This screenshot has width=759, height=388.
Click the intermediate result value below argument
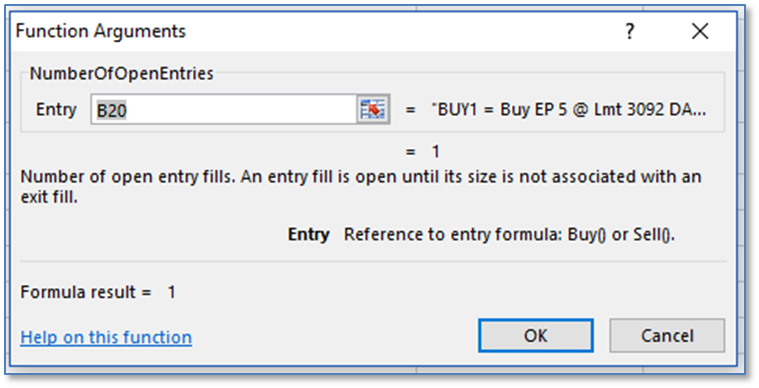(436, 151)
